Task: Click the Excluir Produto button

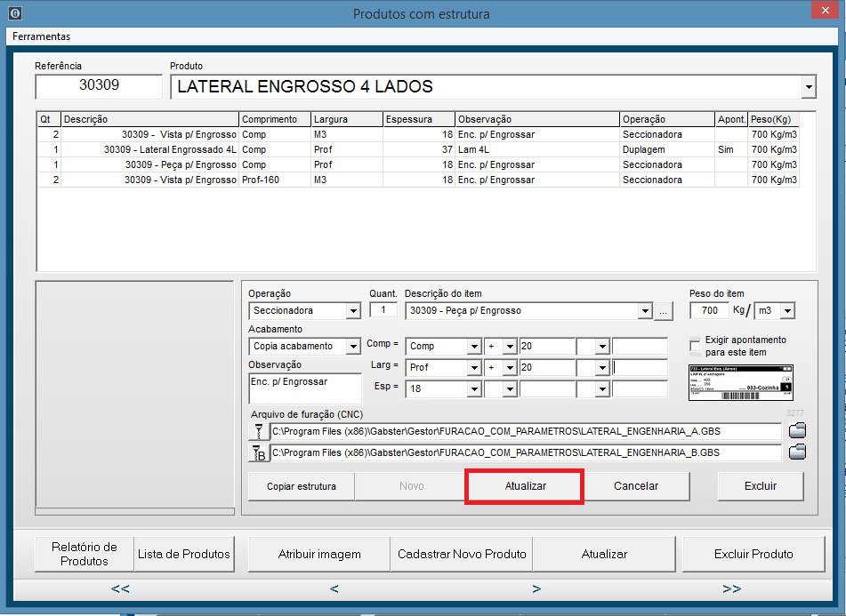Action: coord(753,554)
